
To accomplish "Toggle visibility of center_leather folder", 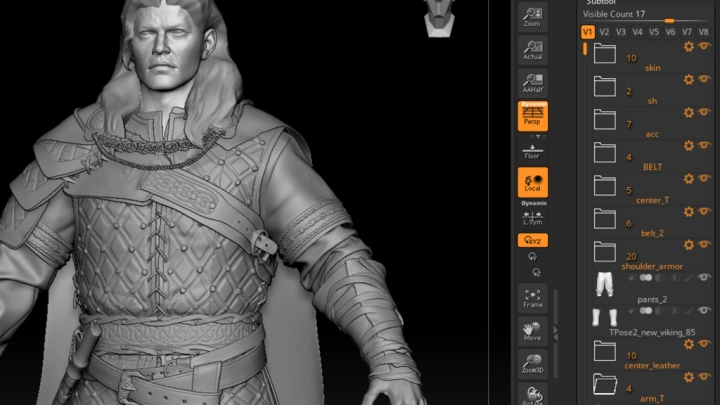I will (704, 343).
